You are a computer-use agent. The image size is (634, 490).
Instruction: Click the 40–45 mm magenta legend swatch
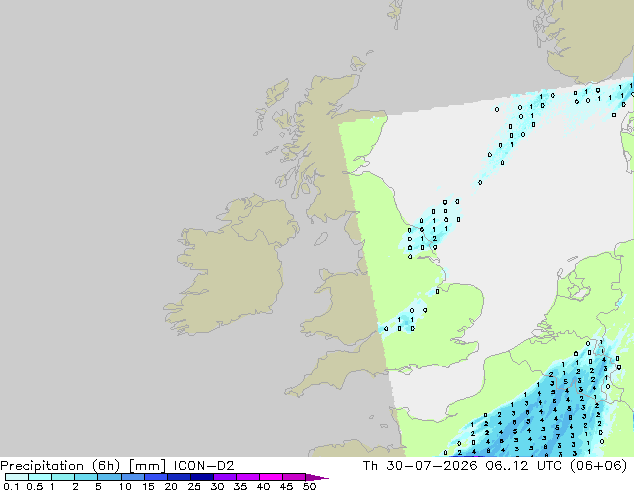271,477
